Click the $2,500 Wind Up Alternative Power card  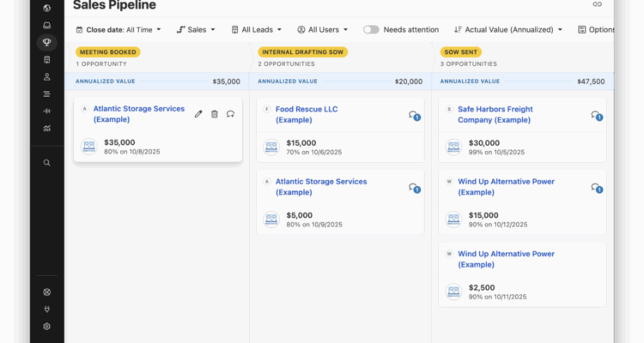pyautogui.click(x=522, y=274)
